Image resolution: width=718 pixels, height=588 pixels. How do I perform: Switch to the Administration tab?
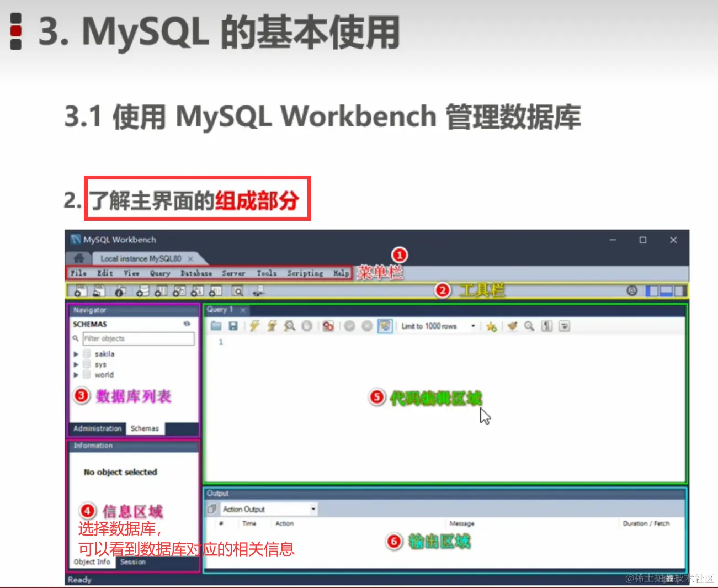pyautogui.click(x=98, y=428)
